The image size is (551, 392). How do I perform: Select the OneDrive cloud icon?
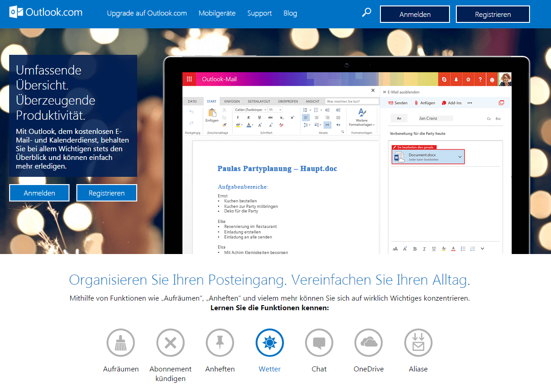tap(369, 342)
